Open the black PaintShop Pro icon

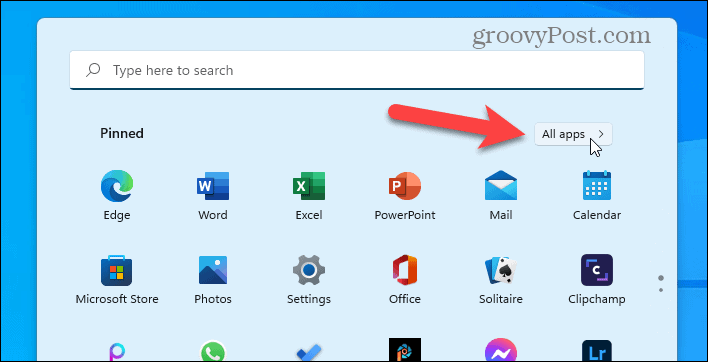coord(405,350)
